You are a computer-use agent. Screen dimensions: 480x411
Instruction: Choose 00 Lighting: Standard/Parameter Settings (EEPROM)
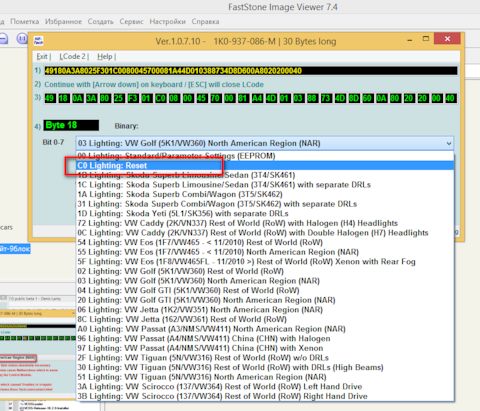point(265,156)
